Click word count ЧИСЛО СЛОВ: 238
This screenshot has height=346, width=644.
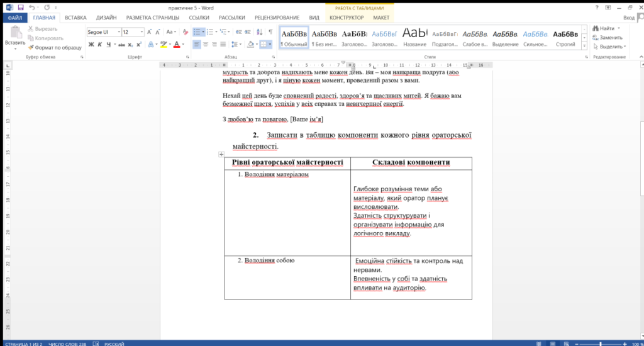tap(67, 344)
